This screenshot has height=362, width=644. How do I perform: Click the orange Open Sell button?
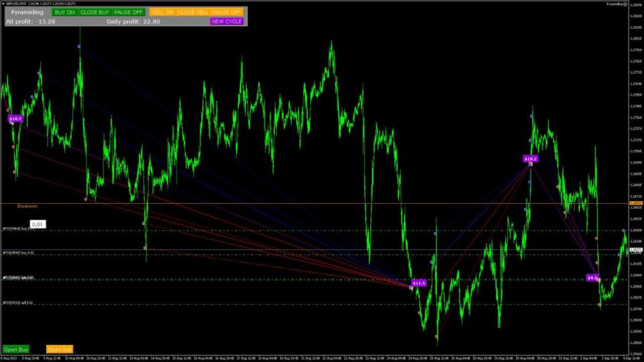coord(60,349)
